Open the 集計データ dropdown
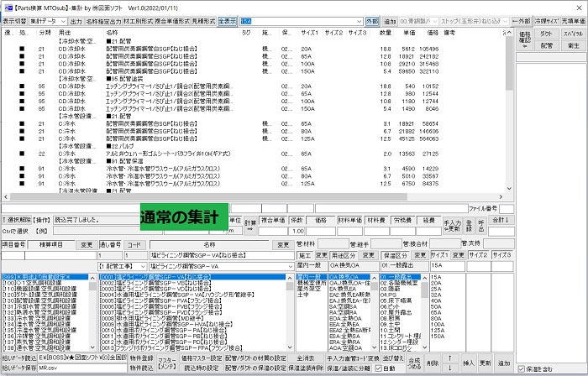 point(48,21)
